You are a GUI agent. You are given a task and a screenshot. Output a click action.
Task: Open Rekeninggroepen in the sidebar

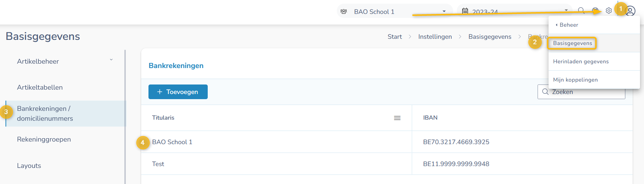tap(44, 139)
